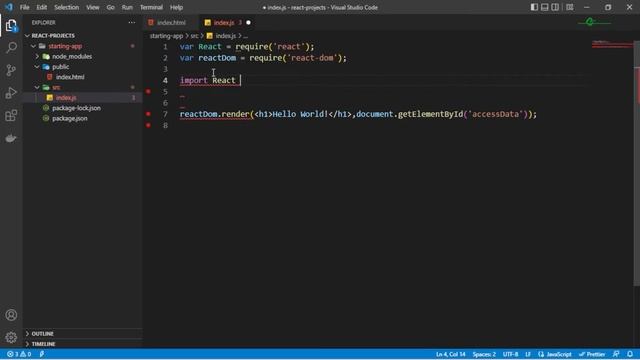
Task: Click the VS Code logo icon
Action: click(9, 7)
